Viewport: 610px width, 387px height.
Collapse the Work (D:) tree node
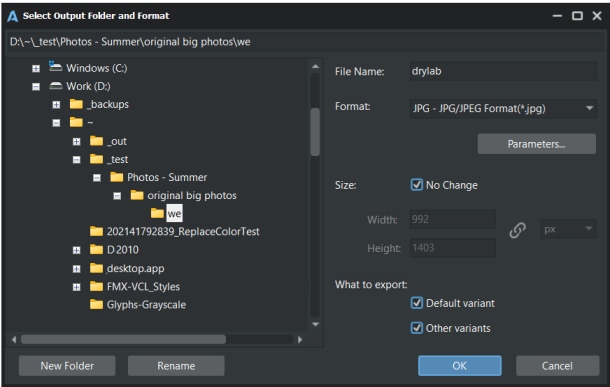[36, 87]
